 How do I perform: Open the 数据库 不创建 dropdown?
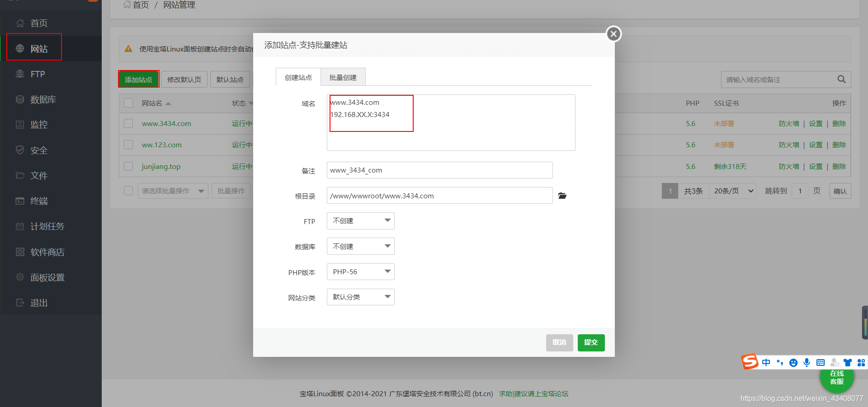(x=361, y=246)
